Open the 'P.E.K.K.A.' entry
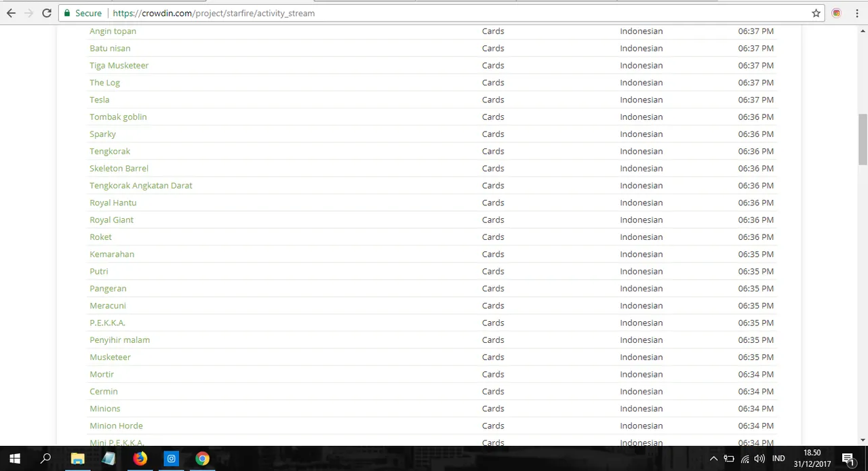The height and width of the screenshot is (471, 868). 107,323
